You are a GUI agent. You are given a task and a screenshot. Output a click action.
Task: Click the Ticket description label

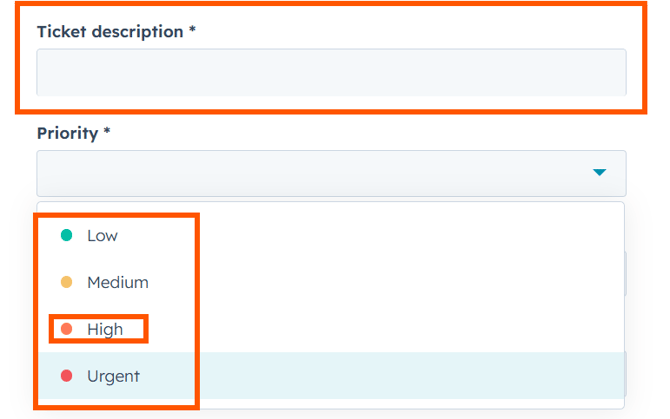click(109, 31)
